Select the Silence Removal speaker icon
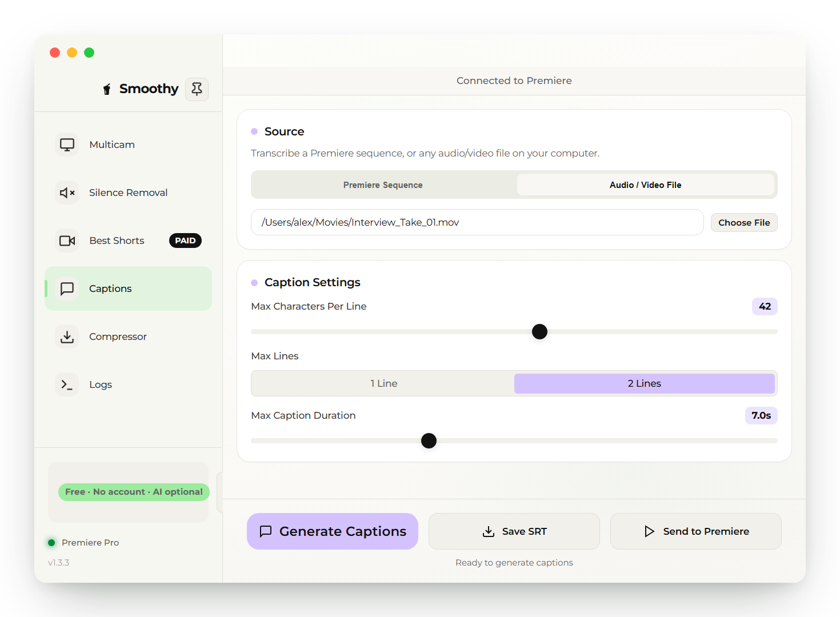Screen dimensions: 840x617 [67, 193]
